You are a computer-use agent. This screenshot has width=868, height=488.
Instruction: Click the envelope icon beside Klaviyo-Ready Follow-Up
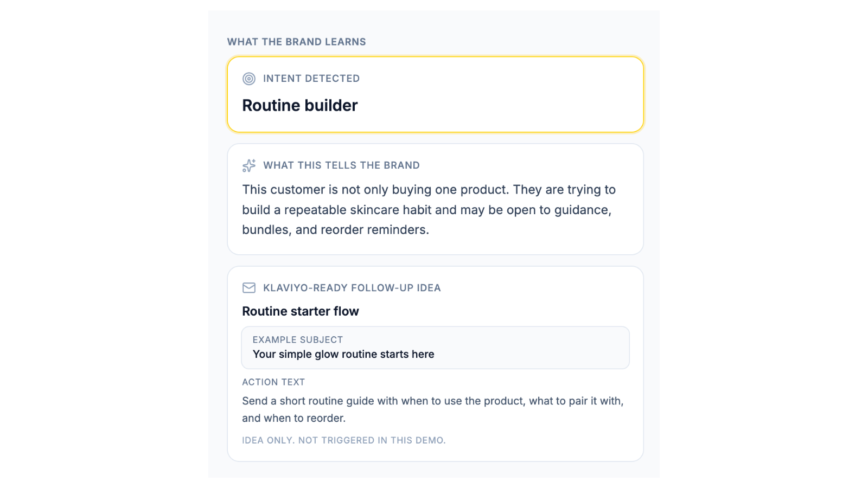(249, 288)
